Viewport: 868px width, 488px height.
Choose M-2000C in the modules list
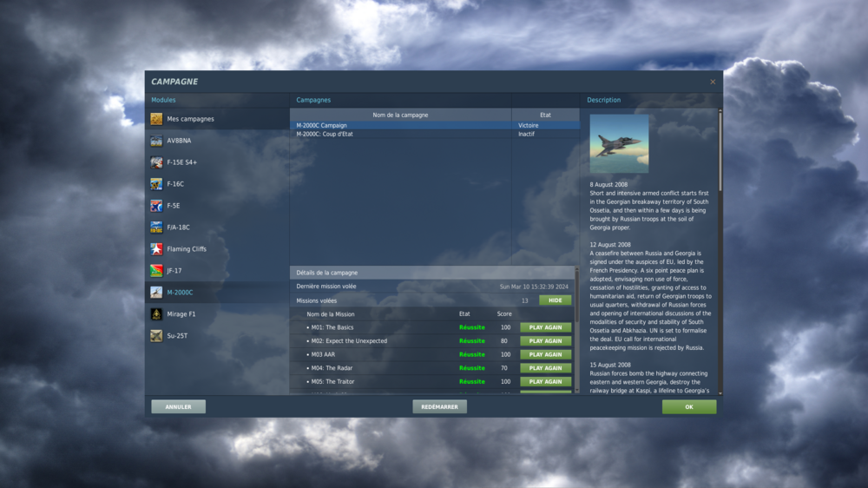(x=217, y=292)
